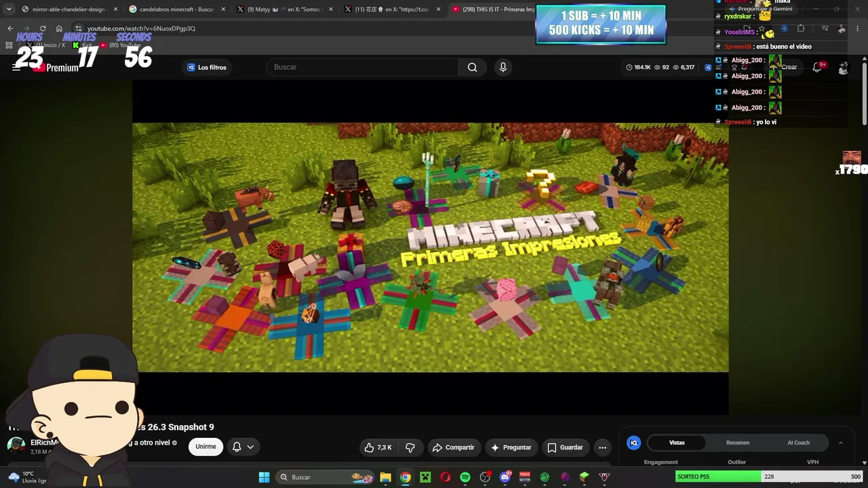
Task: Collapse the vidIQ panel chevron
Action: [x=841, y=443]
